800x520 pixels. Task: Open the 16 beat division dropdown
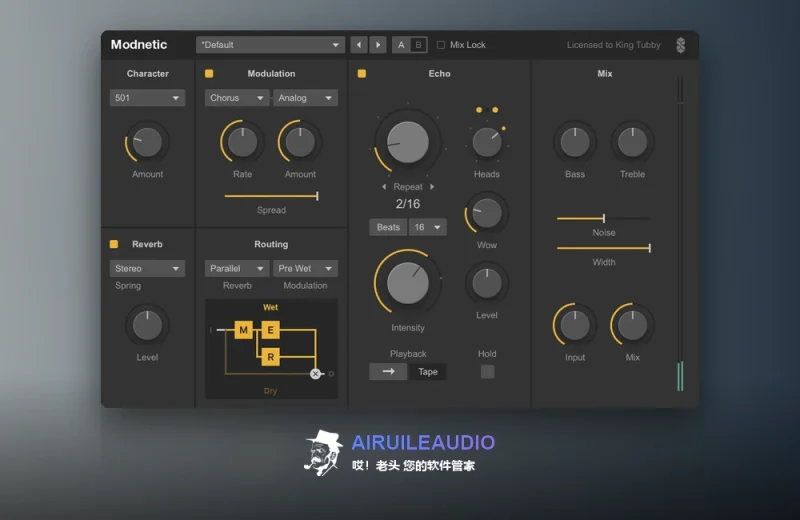click(428, 227)
